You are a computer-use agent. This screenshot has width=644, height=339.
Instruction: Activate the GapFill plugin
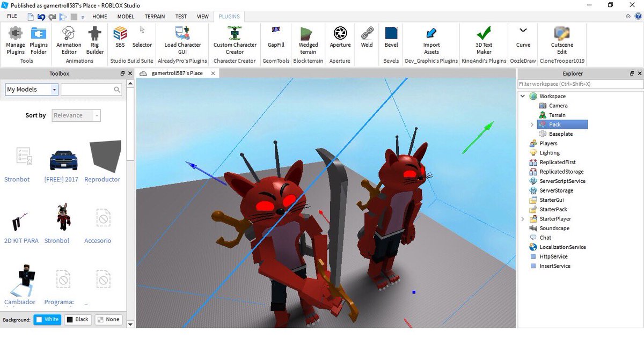coord(276,38)
